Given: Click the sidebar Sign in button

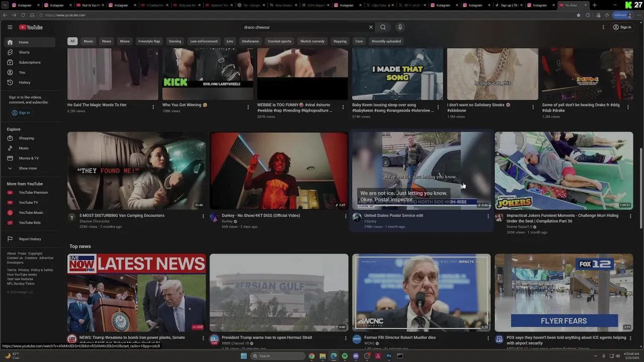Looking at the screenshot, I should tap(21, 113).
